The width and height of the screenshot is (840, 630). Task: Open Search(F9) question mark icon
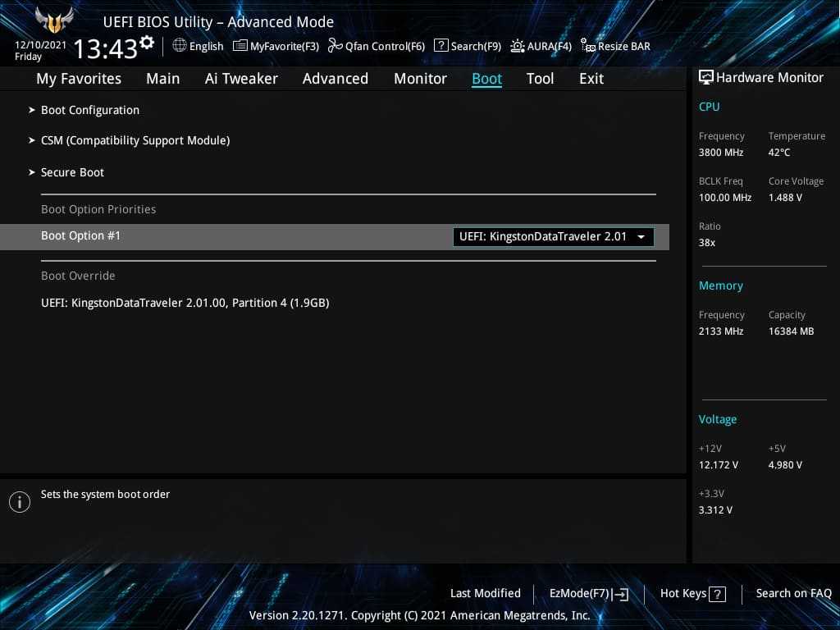tap(441, 46)
